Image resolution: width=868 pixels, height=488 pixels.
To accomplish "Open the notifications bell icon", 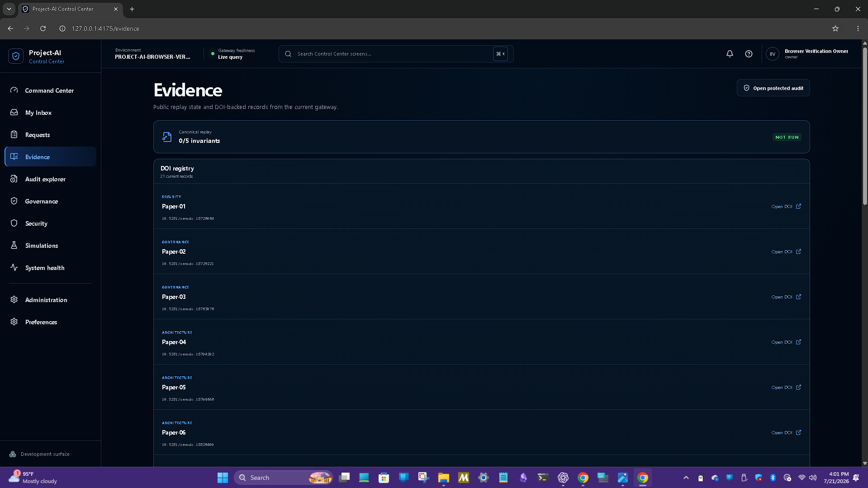I will click(x=730, y=54).
